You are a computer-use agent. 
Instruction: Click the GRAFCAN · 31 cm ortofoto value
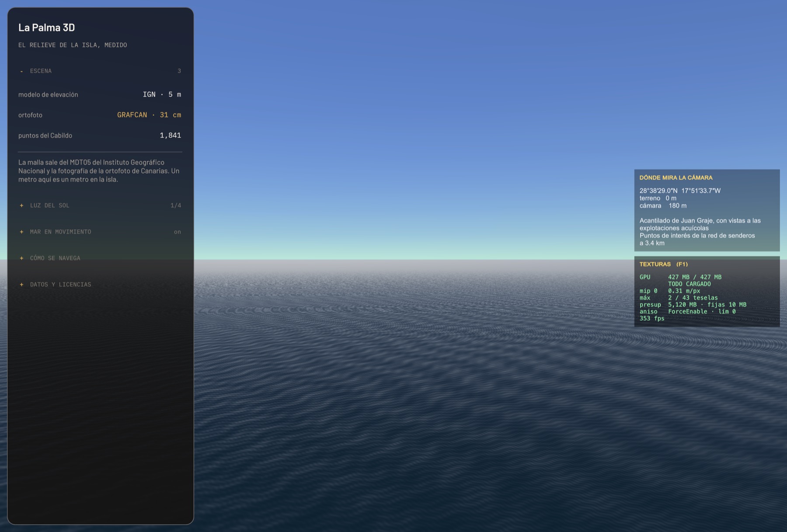click(x=149, y=115)
